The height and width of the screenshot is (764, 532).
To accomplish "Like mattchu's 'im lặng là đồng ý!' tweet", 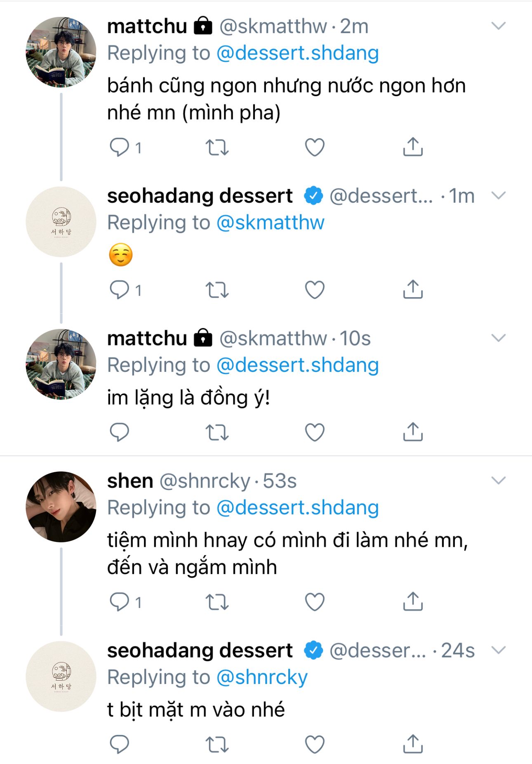I will tap(315, 432).
